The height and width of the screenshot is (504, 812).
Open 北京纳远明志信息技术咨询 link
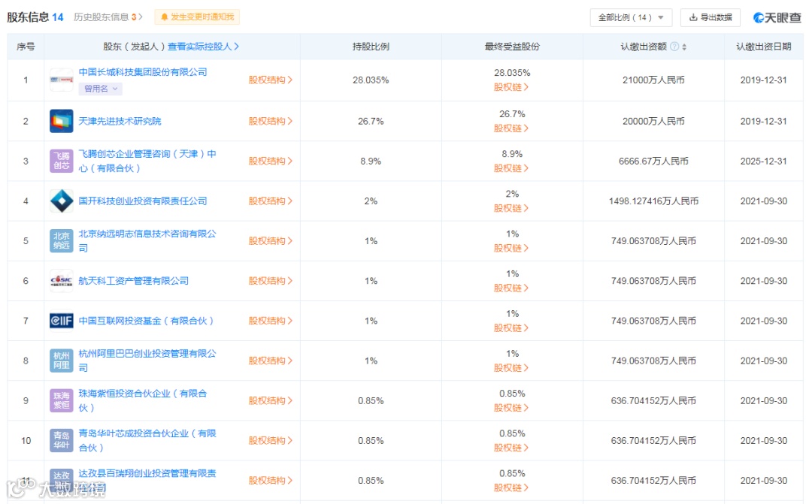point(147,240)
